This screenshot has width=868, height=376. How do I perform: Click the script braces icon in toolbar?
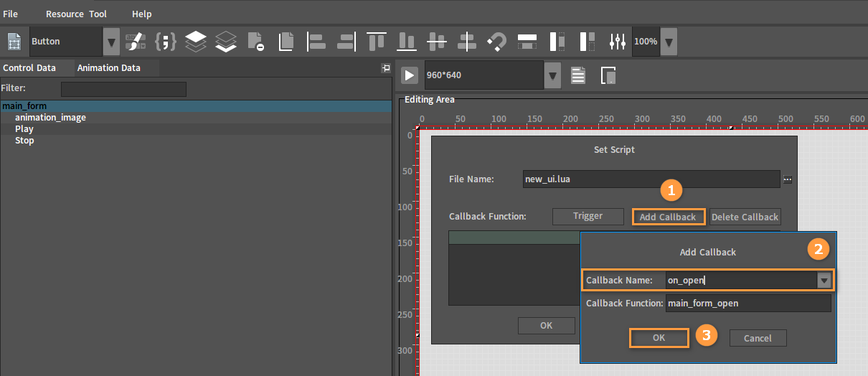tap(165, 42)
